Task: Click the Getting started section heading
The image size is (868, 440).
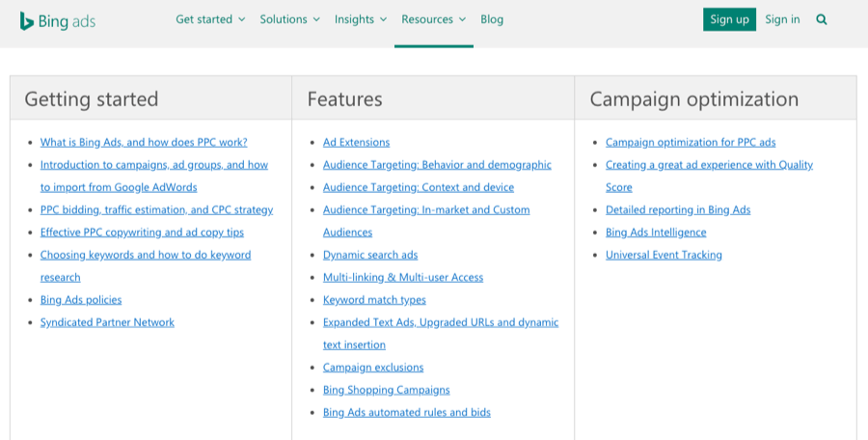Action: point(92,98)
